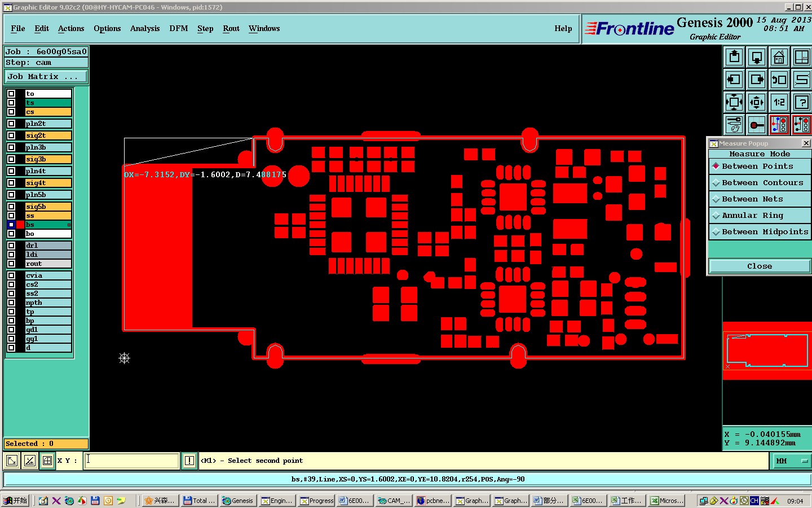This screenshot has height=508, width=812.
Task: Click the previous view undo icon
Action: coord(779,80)
